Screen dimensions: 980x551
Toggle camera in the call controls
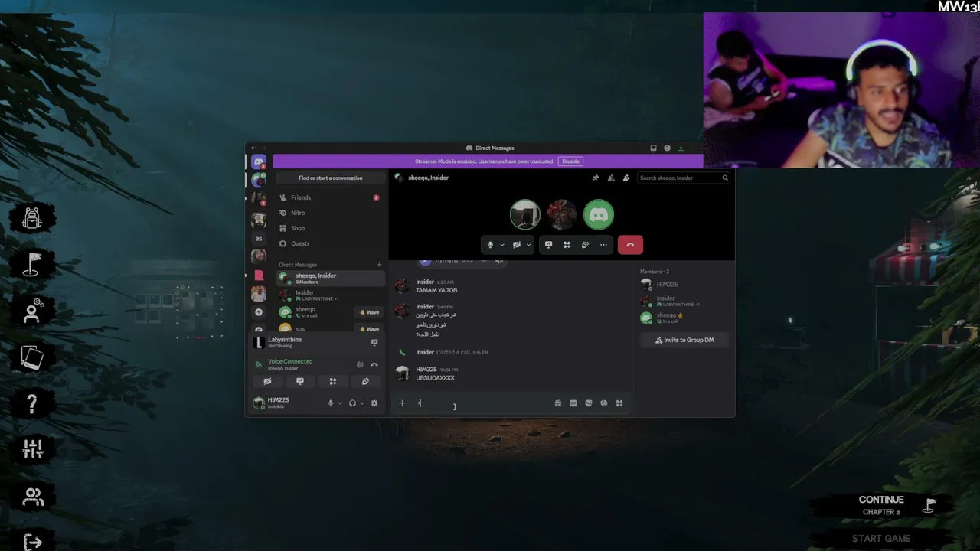[517, 245]
